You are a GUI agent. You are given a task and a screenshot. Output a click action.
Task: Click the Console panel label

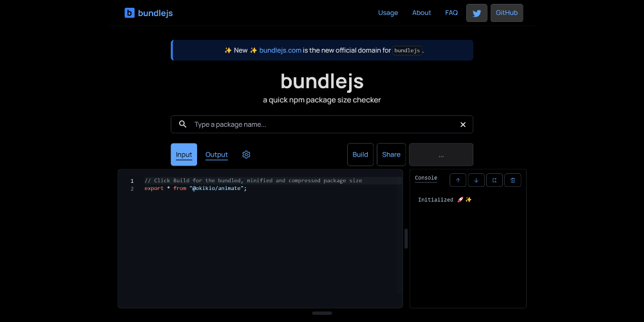(426, 178)
